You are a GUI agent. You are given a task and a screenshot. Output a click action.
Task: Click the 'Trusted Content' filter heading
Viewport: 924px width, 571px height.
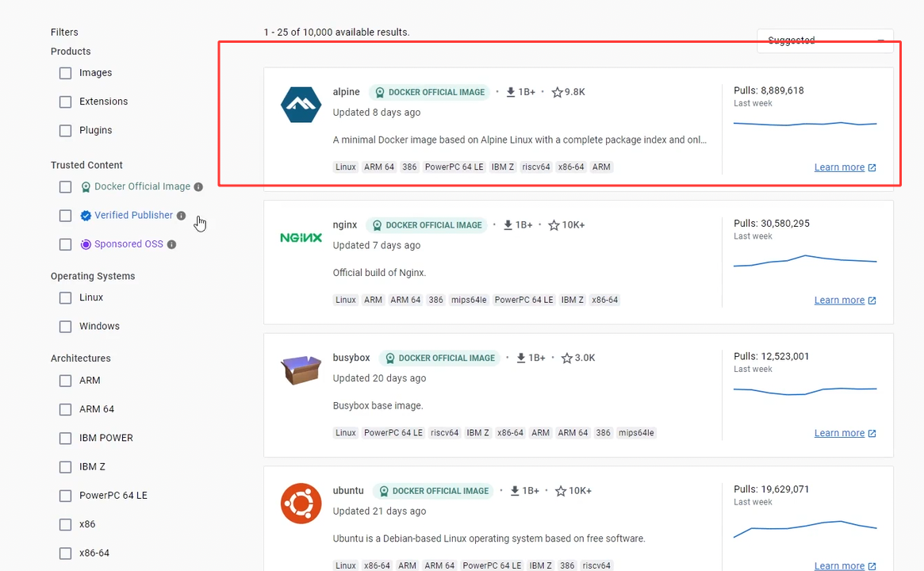86,166
